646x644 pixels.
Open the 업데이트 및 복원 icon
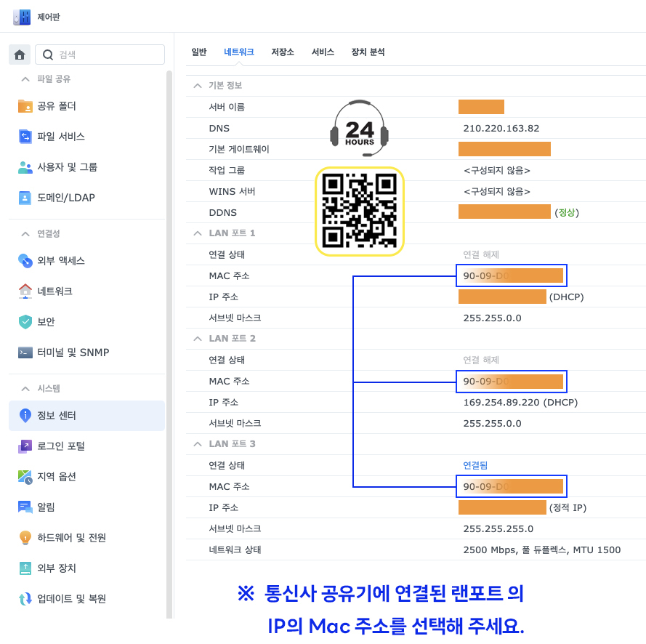[25, 599]
